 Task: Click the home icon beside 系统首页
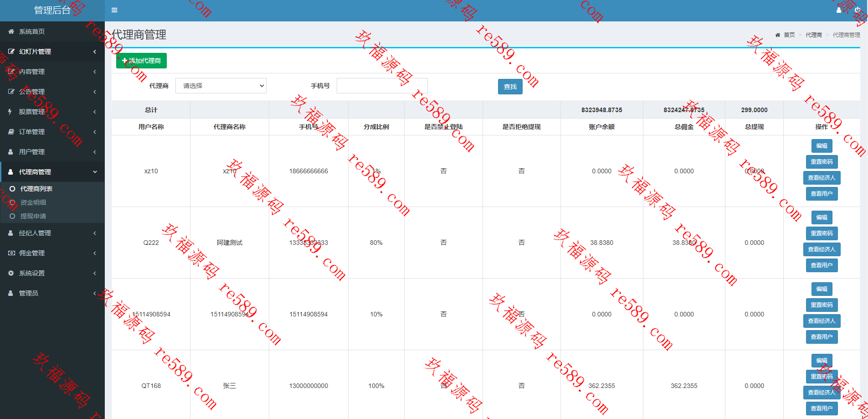tap(11, 31)
